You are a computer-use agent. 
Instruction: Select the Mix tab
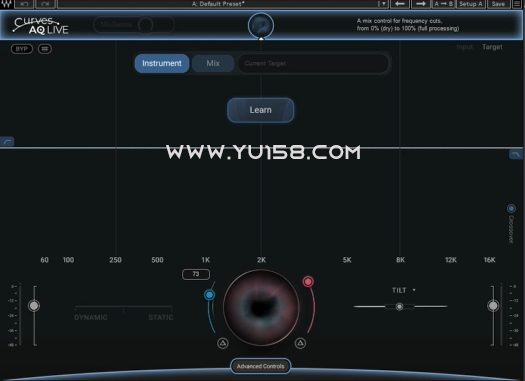213,63
